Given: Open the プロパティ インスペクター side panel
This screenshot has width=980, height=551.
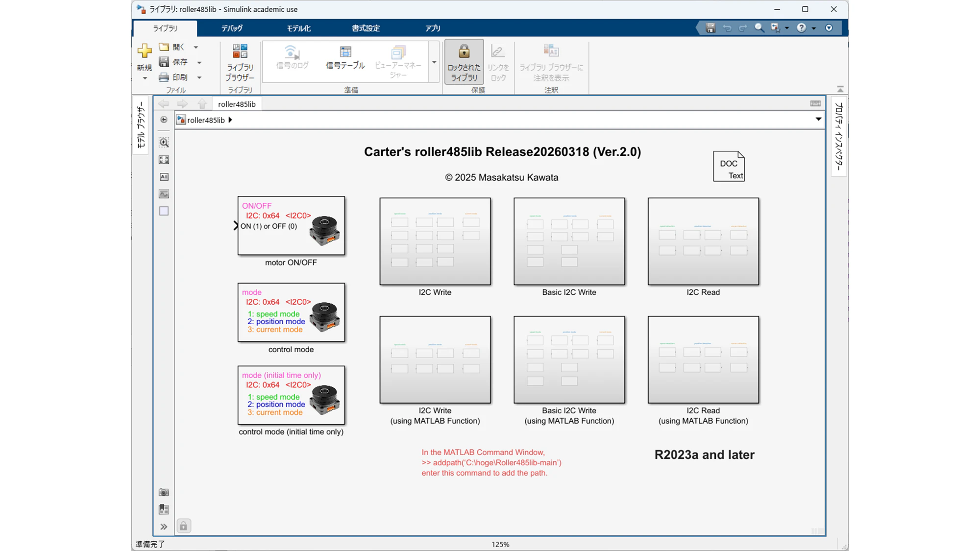Looking at the screenshot, I should 839,136.
